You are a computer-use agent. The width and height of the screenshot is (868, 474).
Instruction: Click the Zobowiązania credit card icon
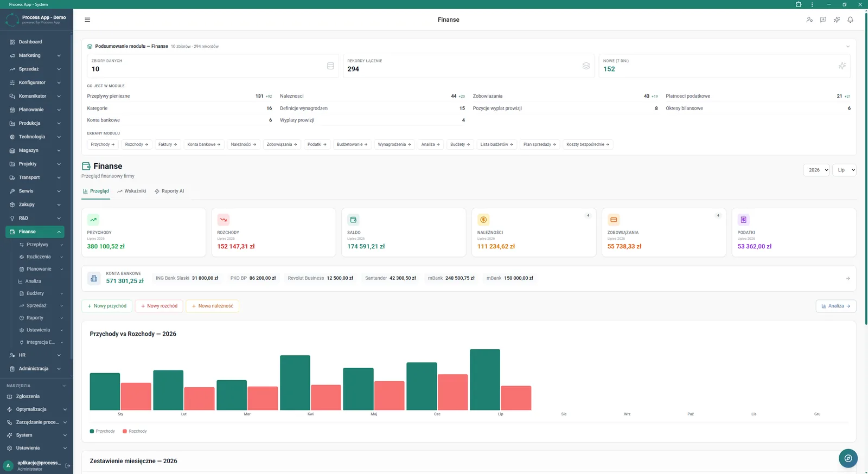pos(614,220)
